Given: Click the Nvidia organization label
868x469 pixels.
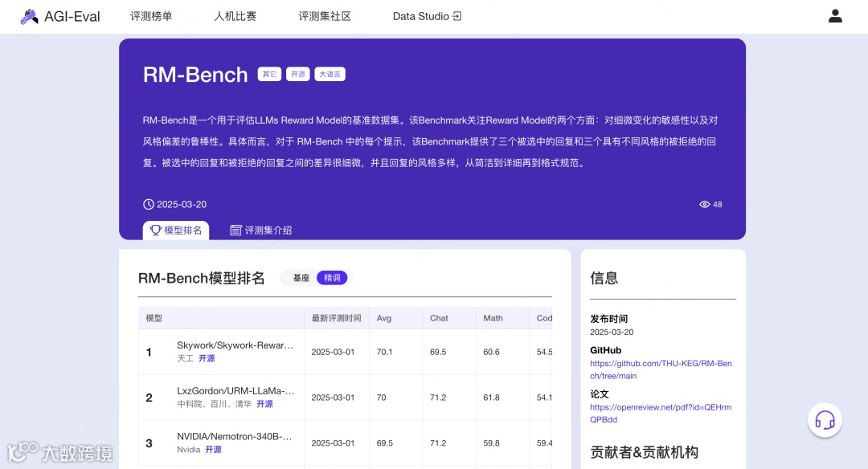Looking at the screenshot, I should [x=188, y=450].
